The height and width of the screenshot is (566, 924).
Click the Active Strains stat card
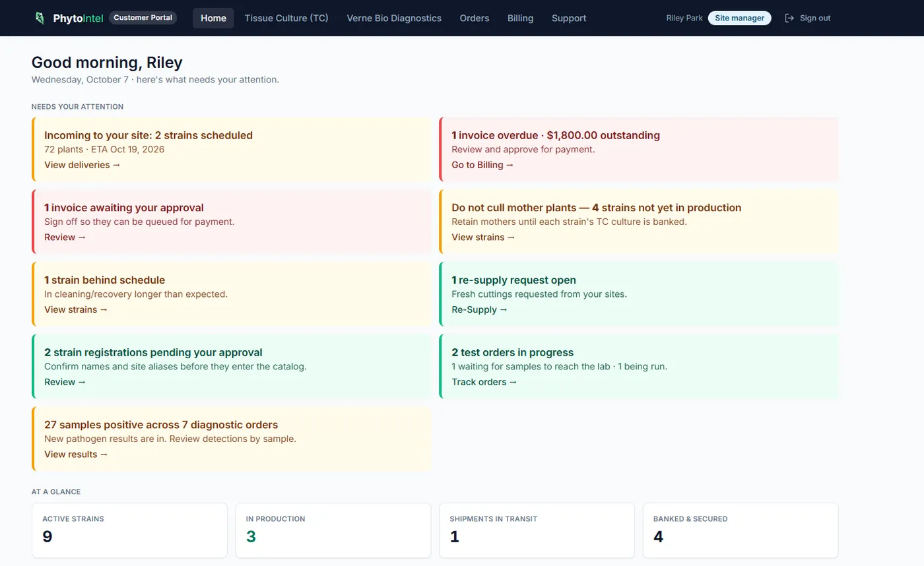[x=129, y=530]
